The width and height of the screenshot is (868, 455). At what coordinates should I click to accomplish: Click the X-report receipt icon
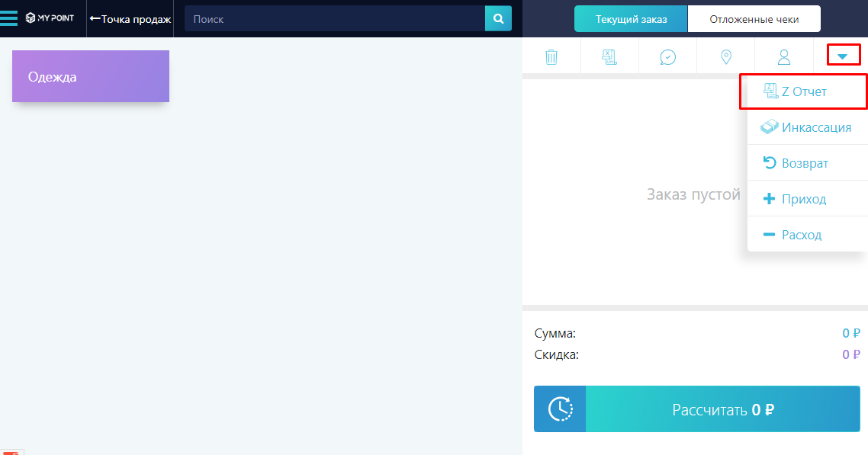609,56
